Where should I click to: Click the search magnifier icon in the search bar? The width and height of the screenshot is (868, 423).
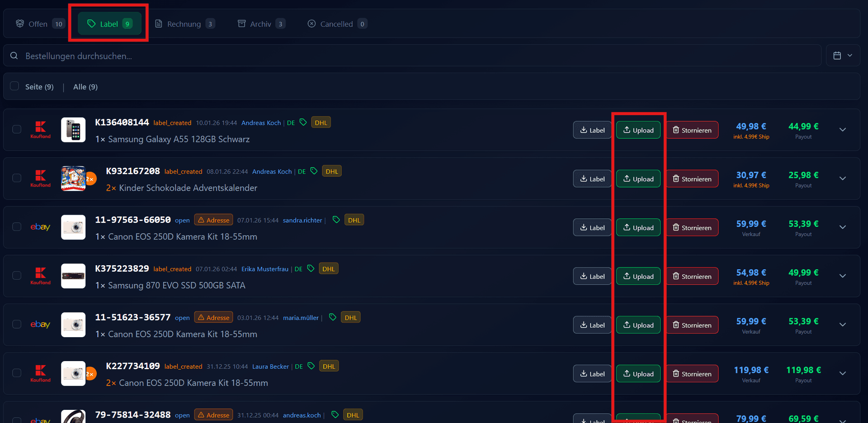[14, 56]
